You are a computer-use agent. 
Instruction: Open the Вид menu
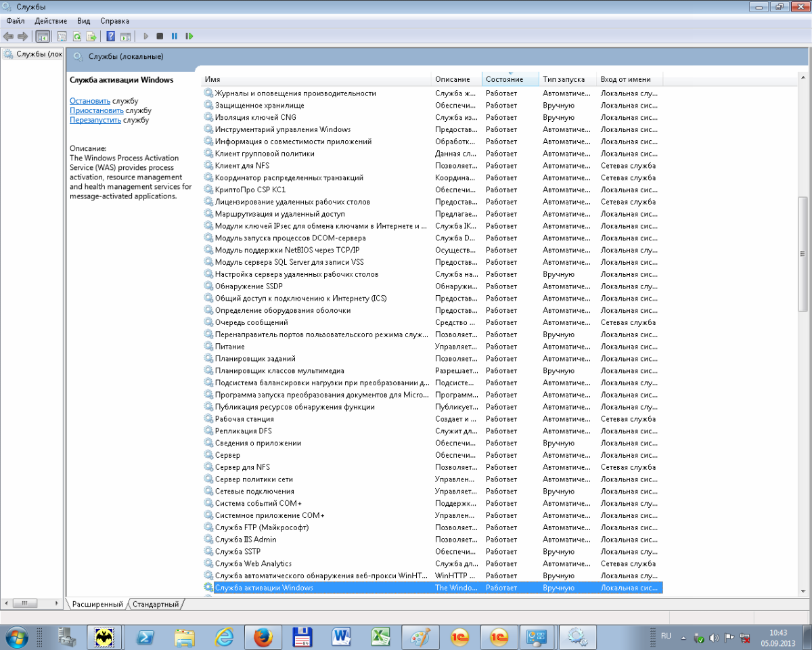tap(83, 21)
